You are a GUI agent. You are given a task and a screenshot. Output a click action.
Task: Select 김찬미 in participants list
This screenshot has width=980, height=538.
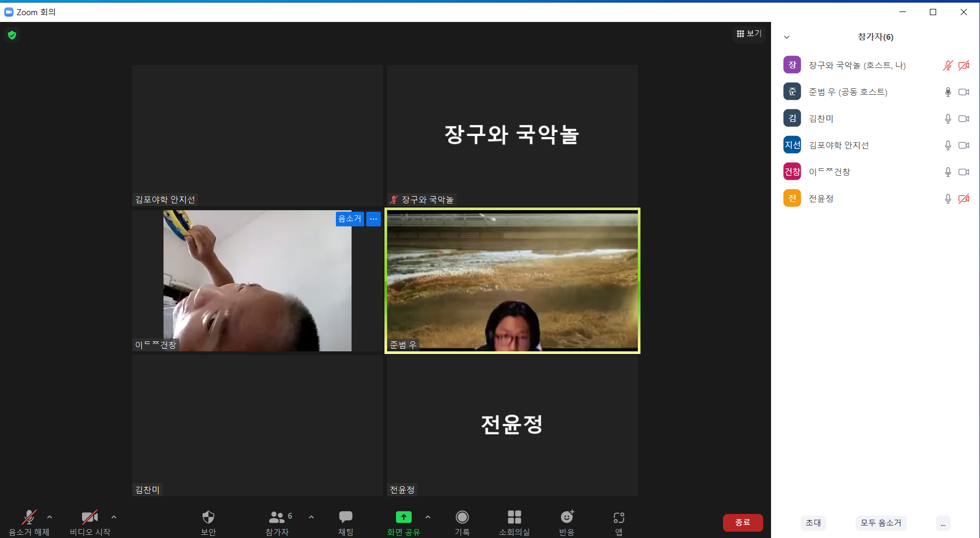[x=876, y=119]
